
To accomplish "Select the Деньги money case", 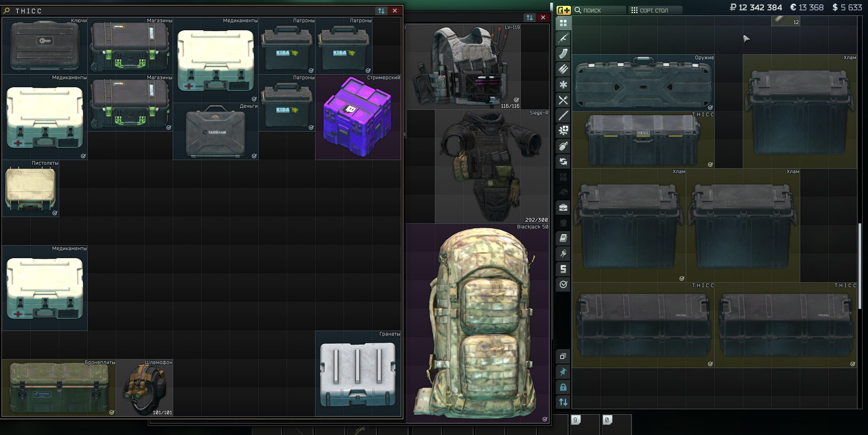I will (x=216, y=131).
